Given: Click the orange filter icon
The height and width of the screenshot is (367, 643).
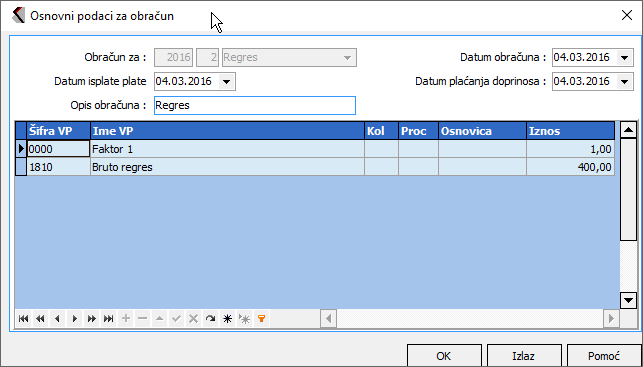Looking at the screenshot, I should [x=261, y=319].
